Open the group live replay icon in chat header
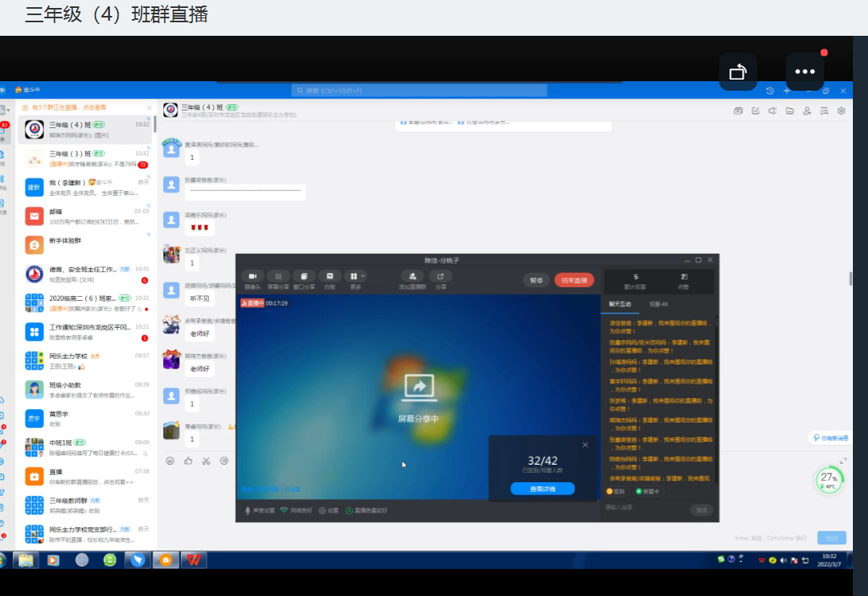 pyautogui.click(x=738, y=111)
